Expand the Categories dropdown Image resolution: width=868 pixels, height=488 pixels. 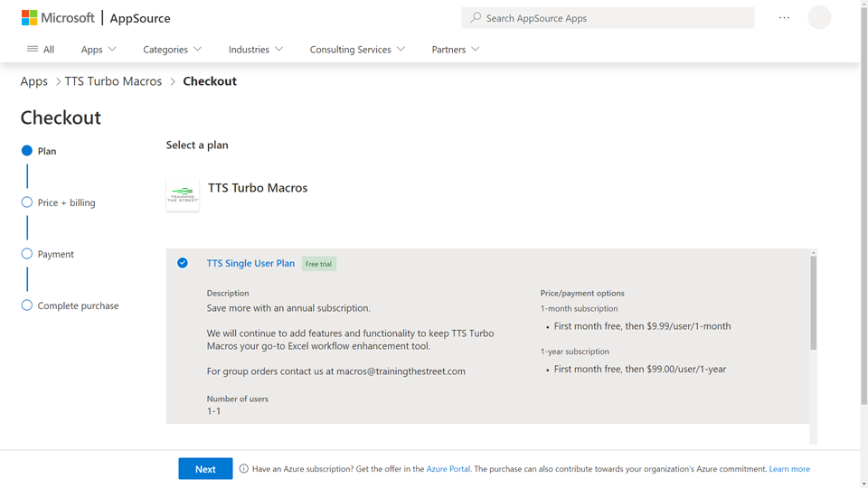(172, 50)
